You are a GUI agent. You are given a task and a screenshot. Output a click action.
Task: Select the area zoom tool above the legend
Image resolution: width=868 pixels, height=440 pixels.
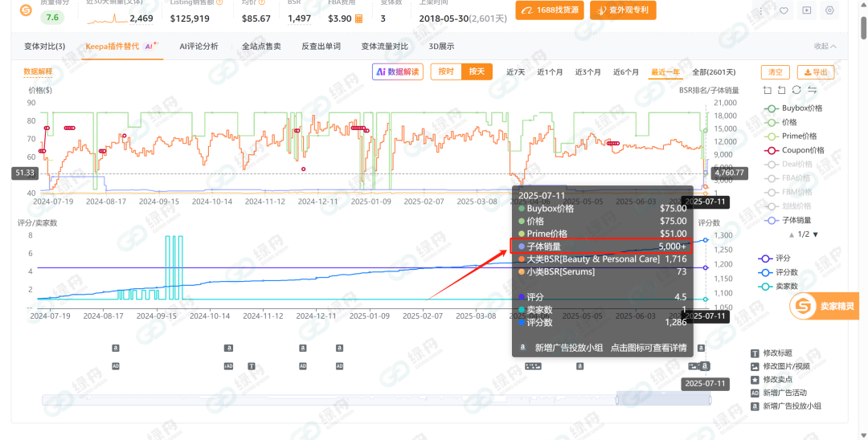pyautogui.click(x=767, y=90)
